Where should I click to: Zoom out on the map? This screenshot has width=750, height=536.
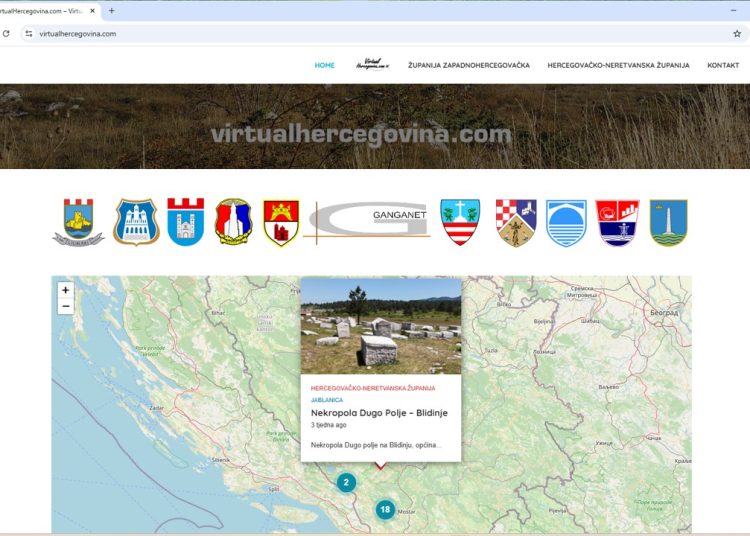(66, 306)
